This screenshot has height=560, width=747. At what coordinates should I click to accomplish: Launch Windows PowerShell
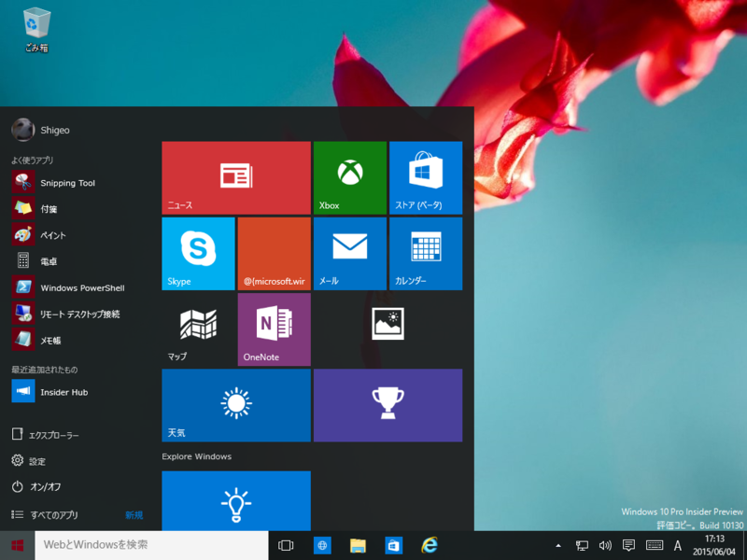[x=78, y=287]
